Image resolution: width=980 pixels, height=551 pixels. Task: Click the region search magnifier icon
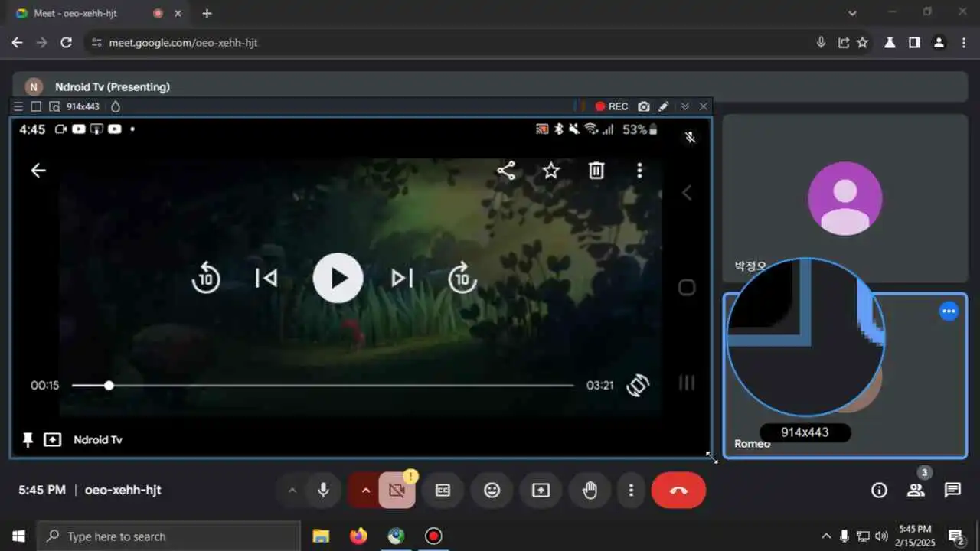pos(54,106)
